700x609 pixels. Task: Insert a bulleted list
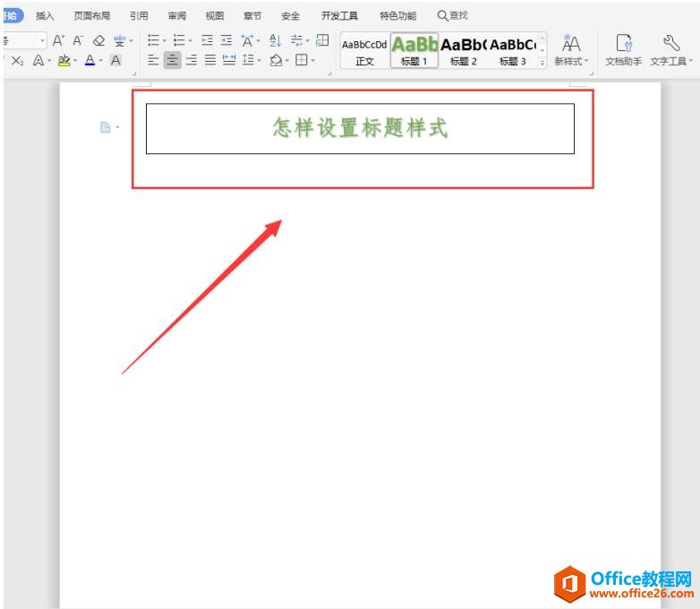pyautogui.click(x=153, y=40)
